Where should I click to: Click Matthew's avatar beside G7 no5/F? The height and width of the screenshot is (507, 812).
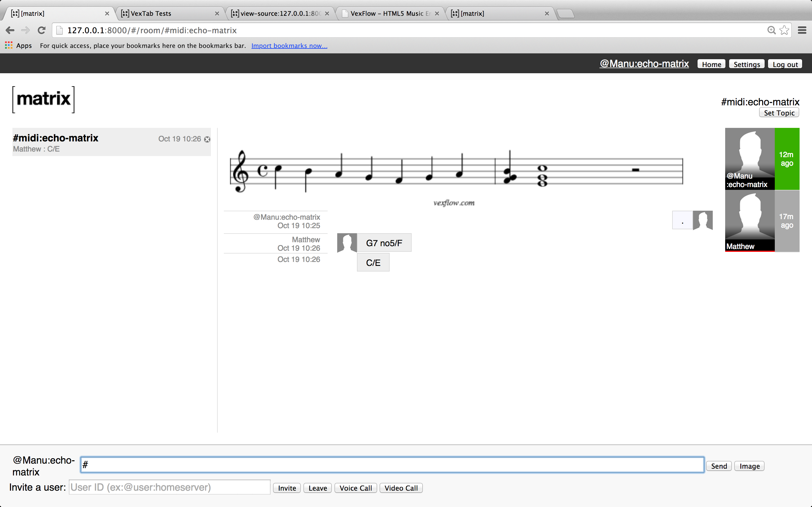coord(347,243)
